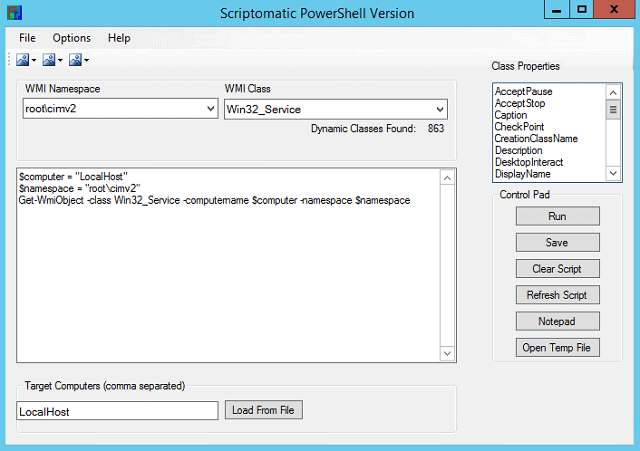Click the Open Temp File button

[x=558, y=347]
